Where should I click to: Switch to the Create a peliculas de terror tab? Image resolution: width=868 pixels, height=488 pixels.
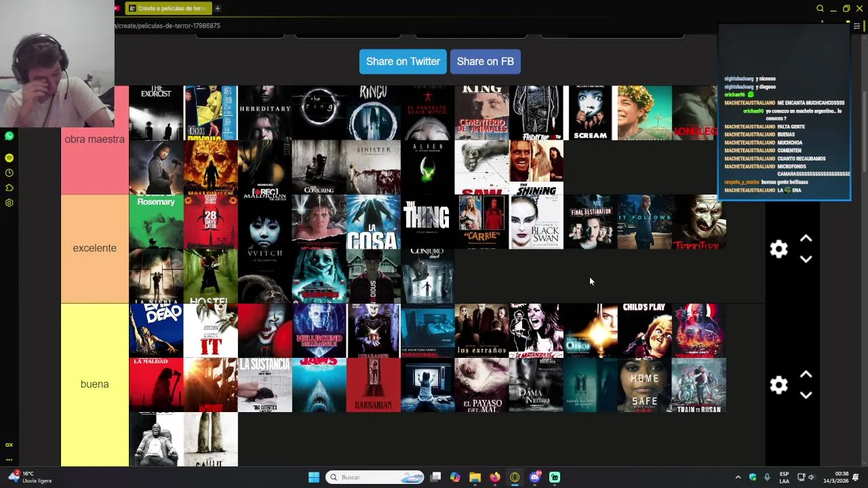pyautogui.click(x=168, y=8)
